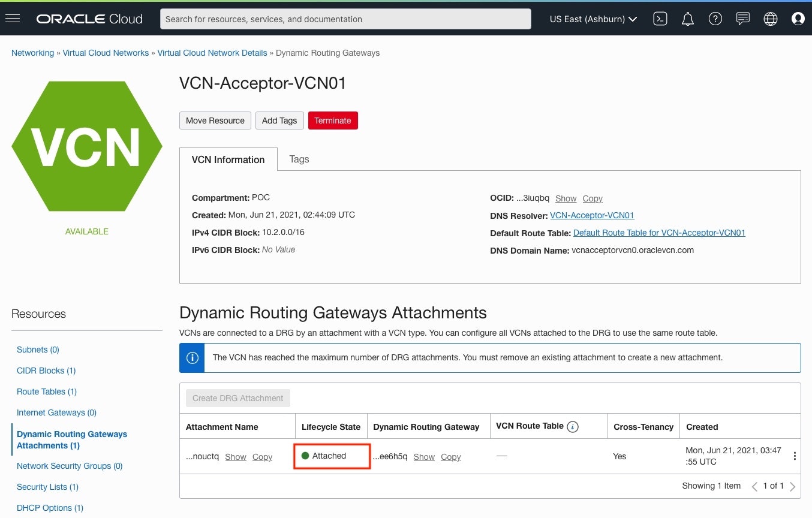The height and width of the screenshot is (518, 812).
Task: Show the Dynamic Routing Gateway OCID
Action: coord(424,457)
